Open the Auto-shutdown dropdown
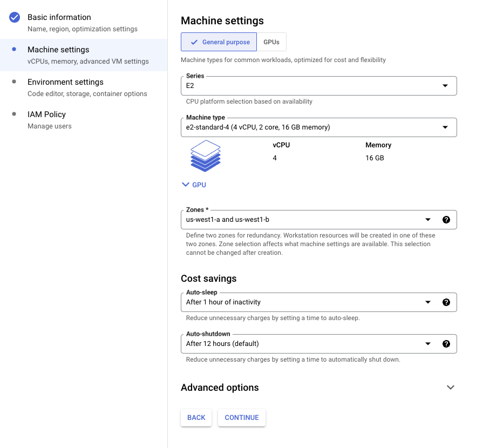Screen dimensions: 483x448 (308, 344)
